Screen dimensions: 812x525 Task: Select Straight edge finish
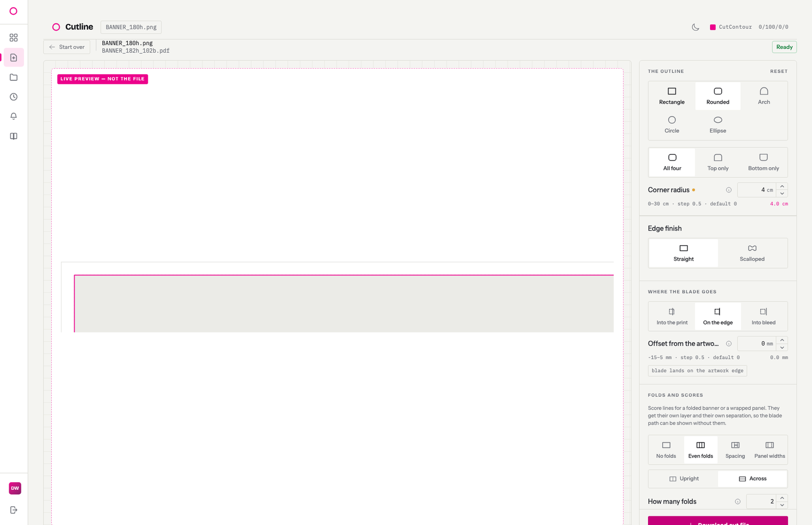(684, 253)
